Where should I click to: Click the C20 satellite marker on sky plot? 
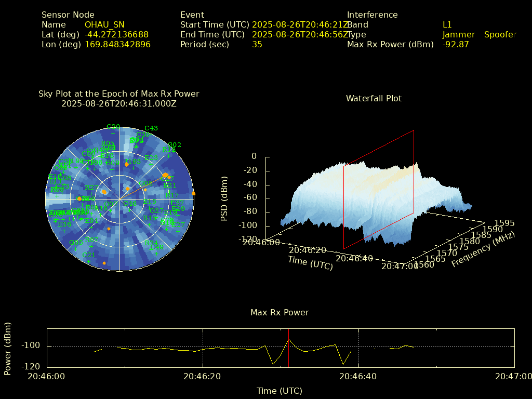click(113, 133)
